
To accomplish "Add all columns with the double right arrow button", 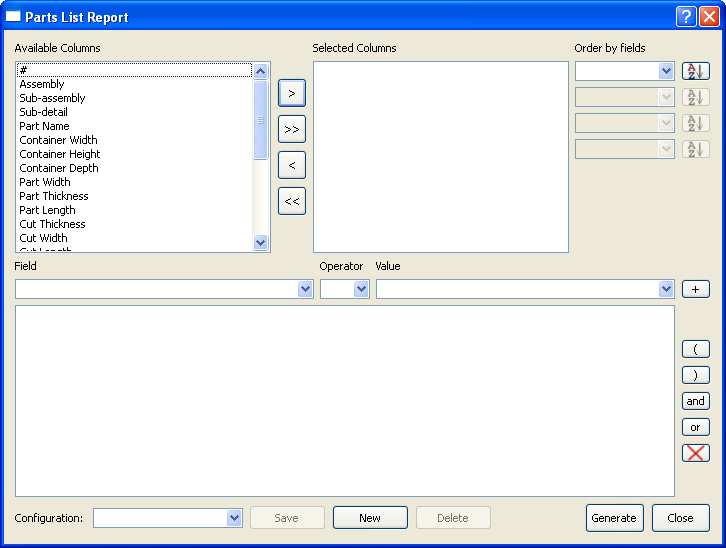I will pos(291,129).
